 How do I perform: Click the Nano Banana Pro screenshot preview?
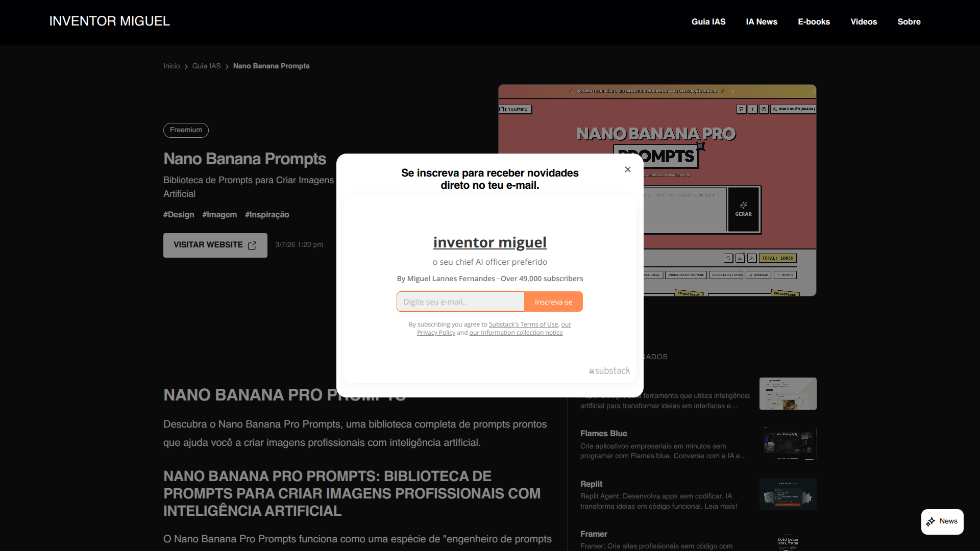point(657,190)
